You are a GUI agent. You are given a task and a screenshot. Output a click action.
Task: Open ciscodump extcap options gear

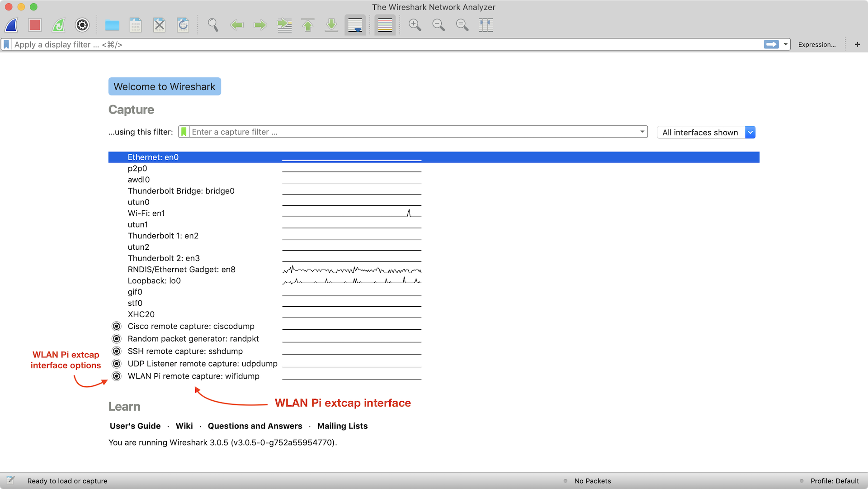coord(117,326)
